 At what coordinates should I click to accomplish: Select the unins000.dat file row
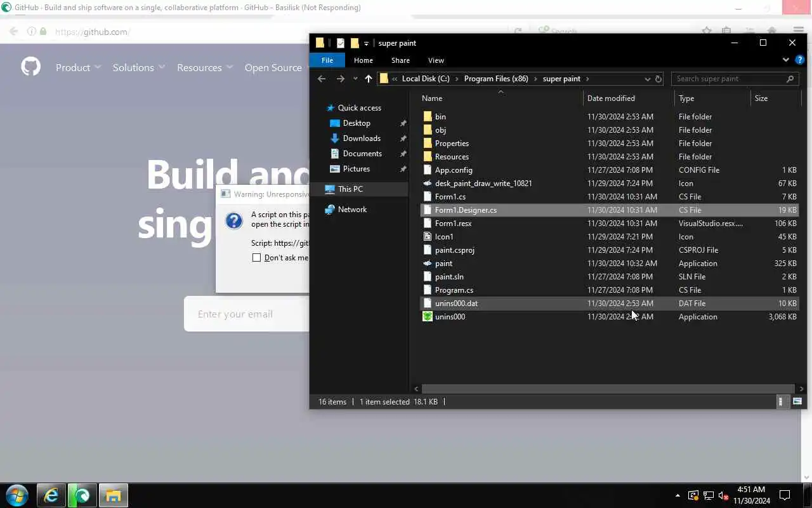click(609, 303)
